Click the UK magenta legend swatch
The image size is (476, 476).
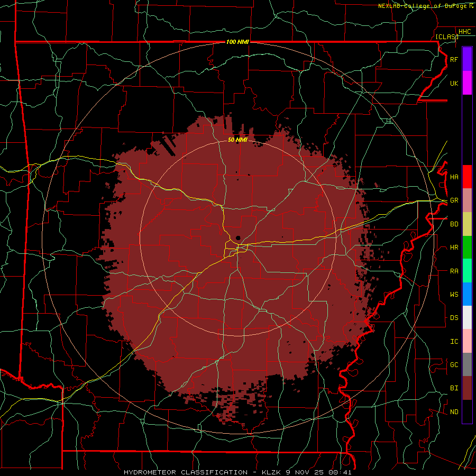point(467,83)
